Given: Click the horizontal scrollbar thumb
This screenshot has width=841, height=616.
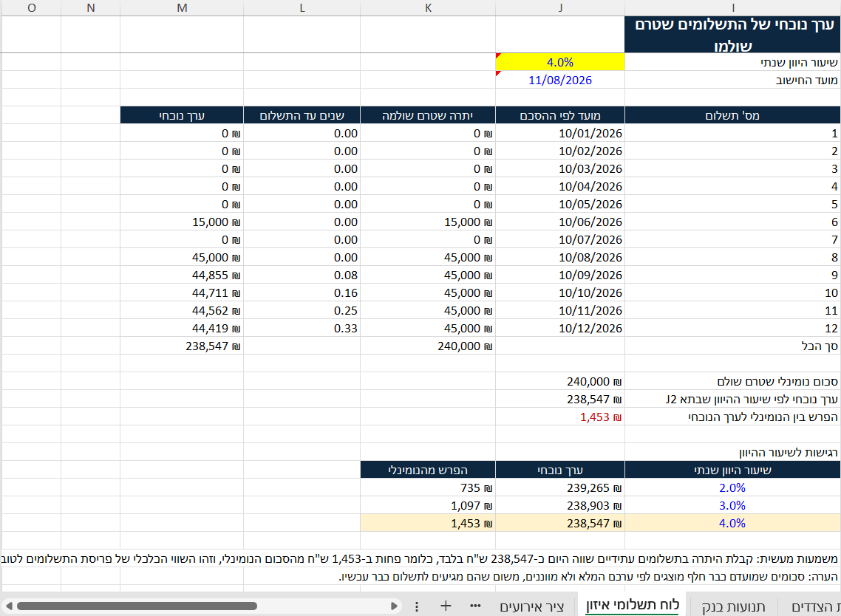Looking at the screenshot, I should point(137,606).
